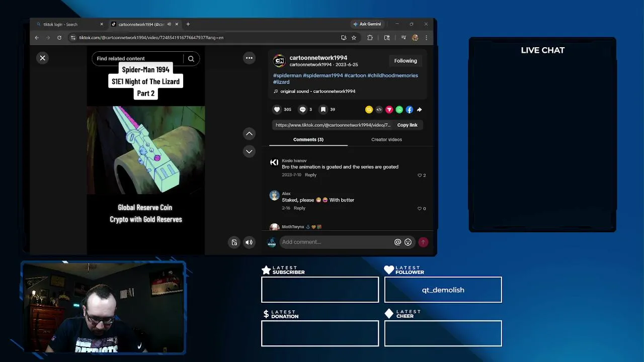Open the Extensions puzzle icon

click(x=370, y=38)
